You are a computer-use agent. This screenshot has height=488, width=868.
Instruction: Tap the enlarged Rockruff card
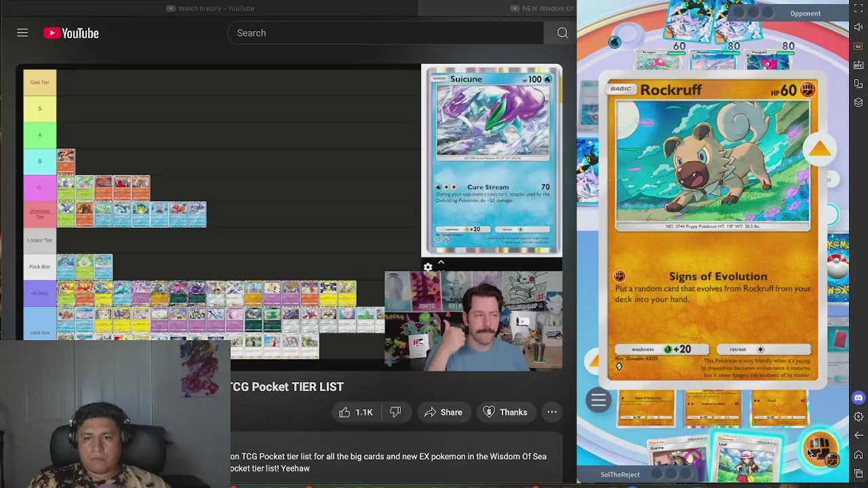(712, 230)
